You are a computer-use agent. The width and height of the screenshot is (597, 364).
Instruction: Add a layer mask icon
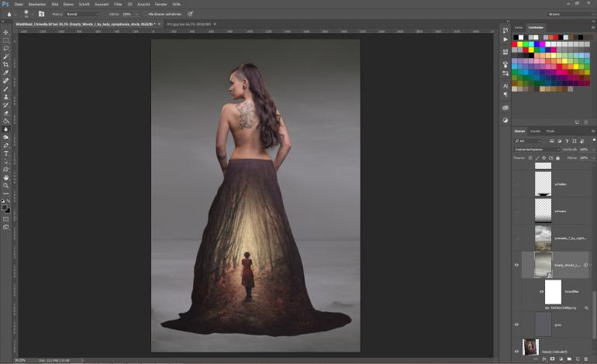553,359
